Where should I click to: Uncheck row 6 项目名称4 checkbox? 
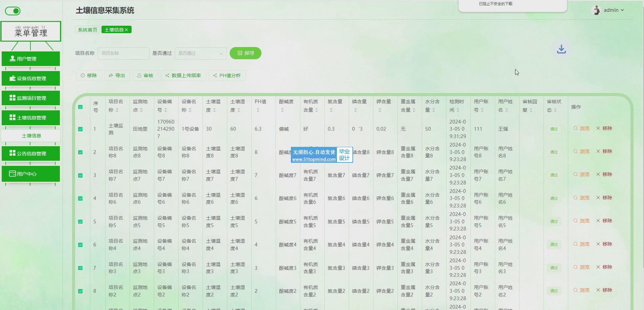80,245
